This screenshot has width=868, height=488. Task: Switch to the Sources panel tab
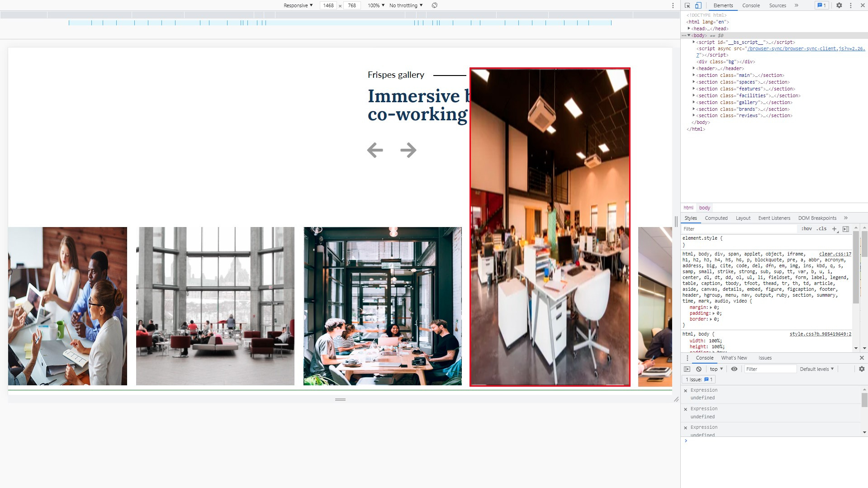778,5
